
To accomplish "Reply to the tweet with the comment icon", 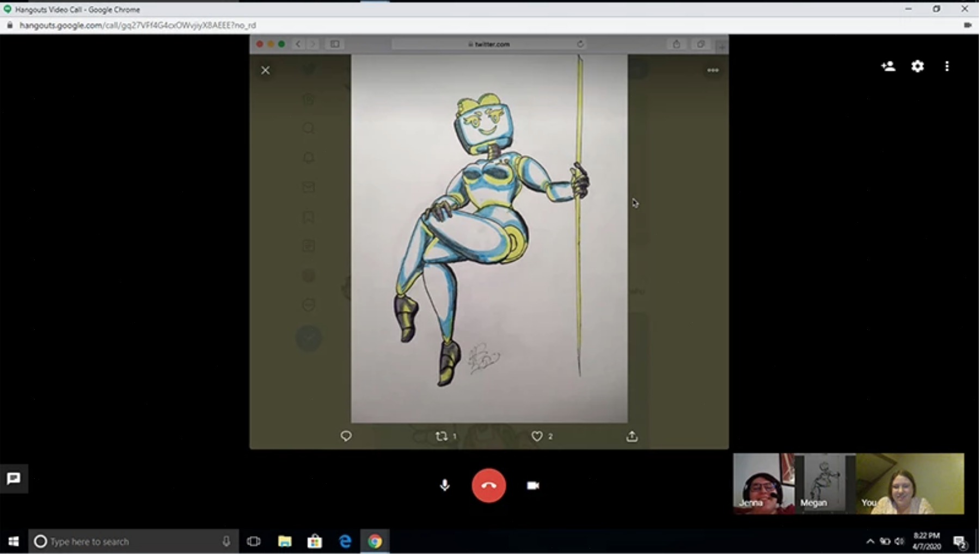I will click(x=346, y=436).
